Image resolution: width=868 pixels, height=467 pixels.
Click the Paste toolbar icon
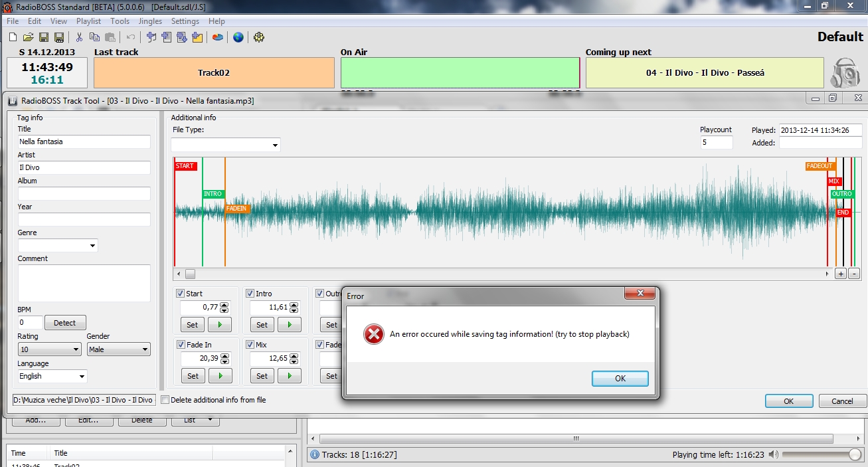coord(110,37)
